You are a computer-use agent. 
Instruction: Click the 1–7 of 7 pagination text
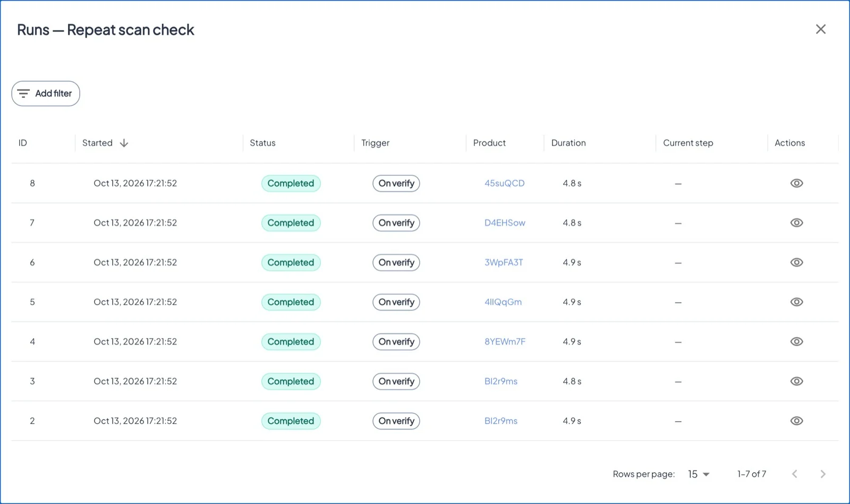click(752, 474)
